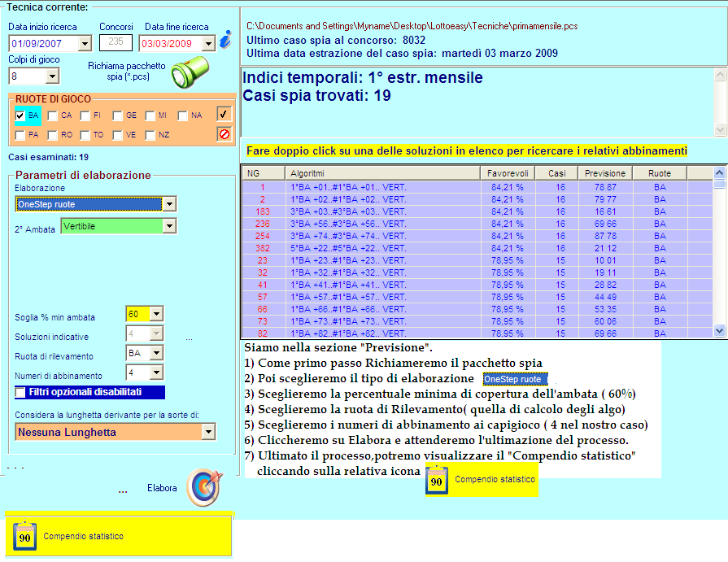728x562 pixels.
Task: Select result row with NG 66
Action: click(477, 309)
